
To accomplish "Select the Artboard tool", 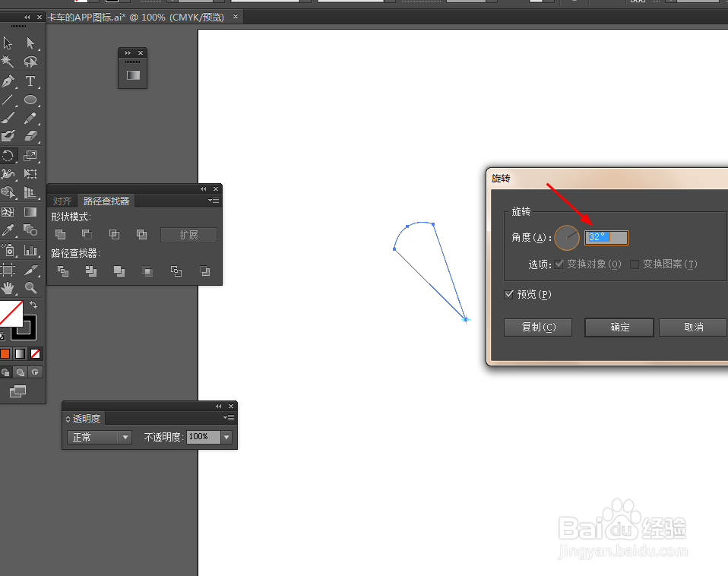I will [8, 270].
